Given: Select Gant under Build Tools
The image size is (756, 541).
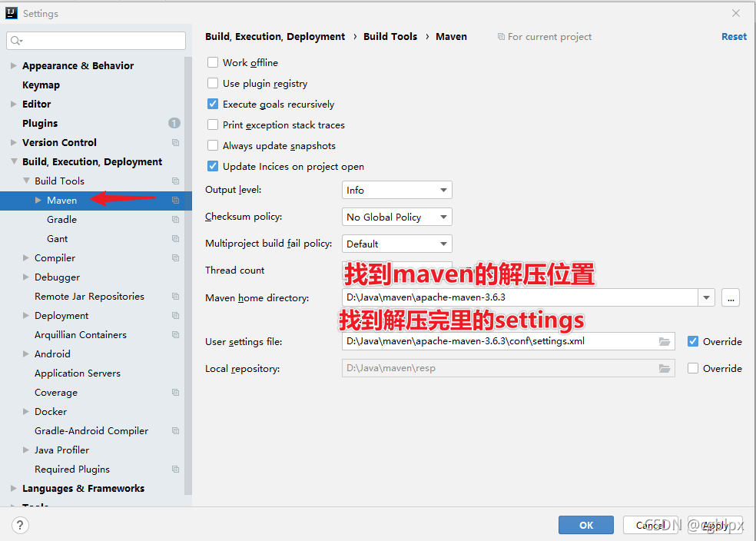Looking at the screenshot, I should [58, 239].
